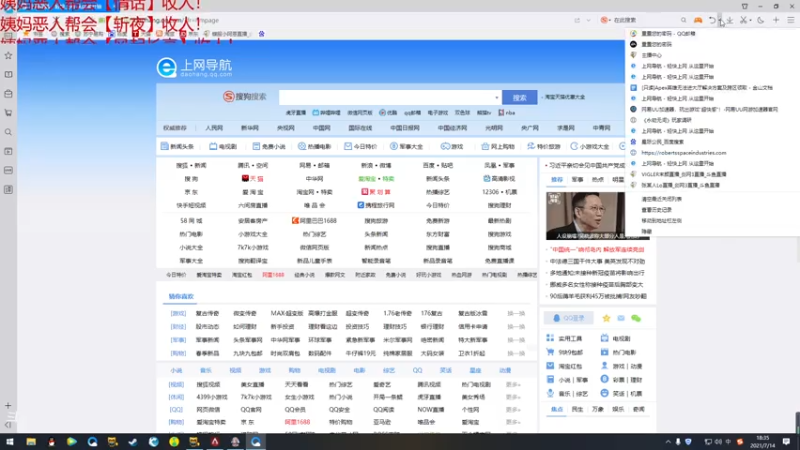Choose robertsspaceindustries.com in closed tabs list
Viewport: 800px width, 450px height.
point(684,153)
